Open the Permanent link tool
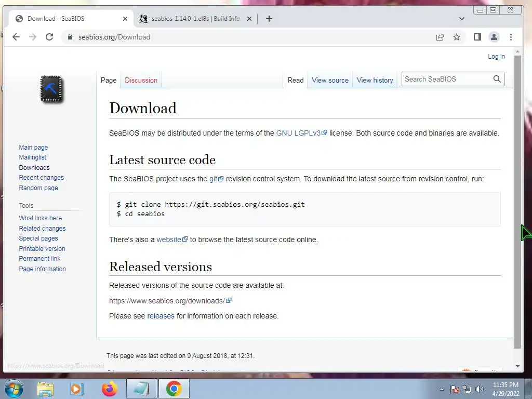The height and width of the screenshot is (399, 532). [x=39, y=259]
